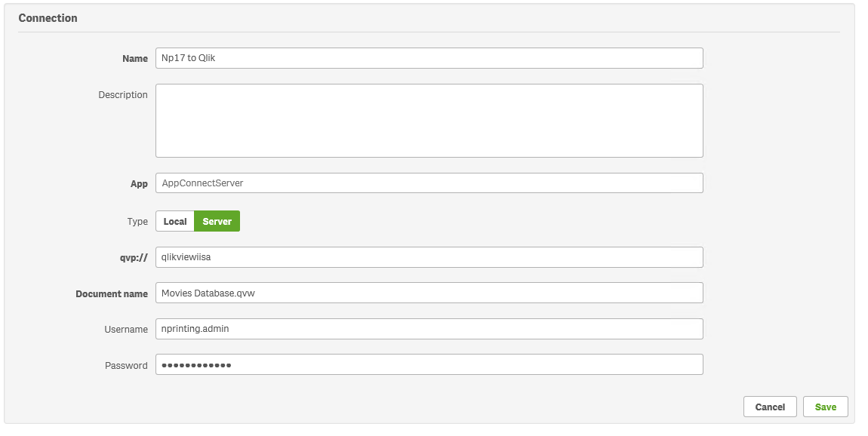Select the Local connection type
868x436 pixels.
point(175,222)
